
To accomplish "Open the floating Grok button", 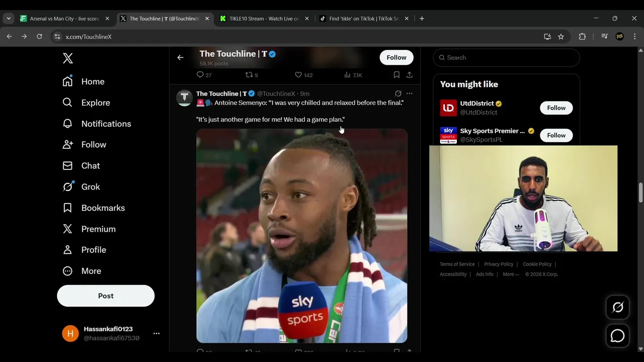I will 617,307.
